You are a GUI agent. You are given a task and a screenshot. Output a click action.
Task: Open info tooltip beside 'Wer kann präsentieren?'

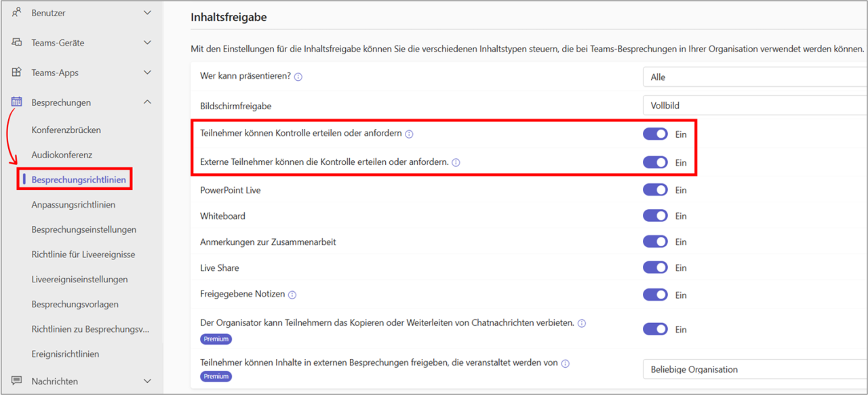298,76
